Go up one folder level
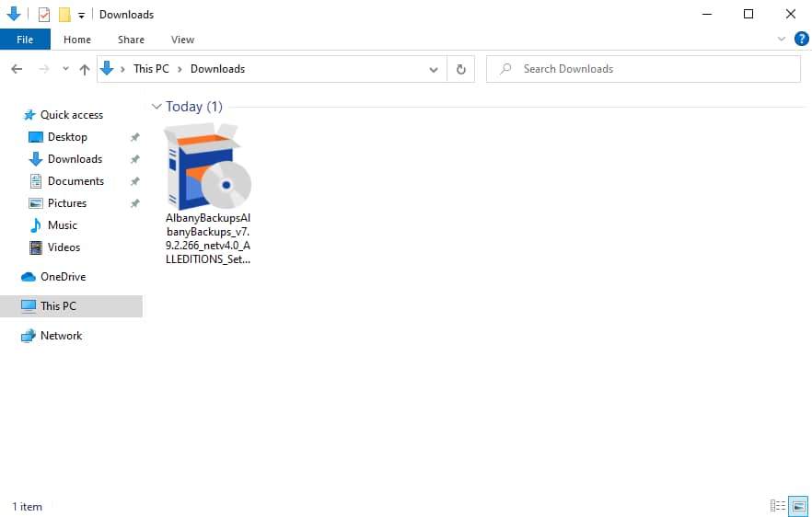 click(85, 69)
